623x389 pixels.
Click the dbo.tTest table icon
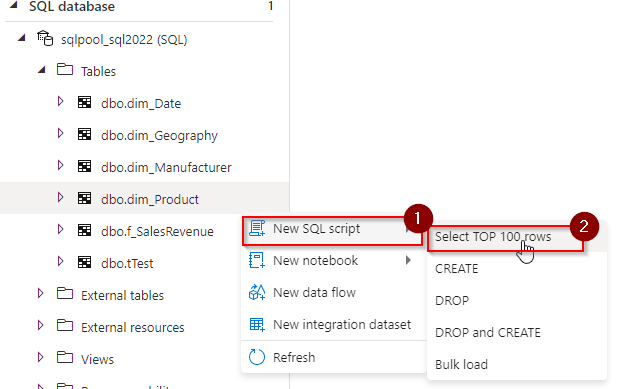coord(84,262)
